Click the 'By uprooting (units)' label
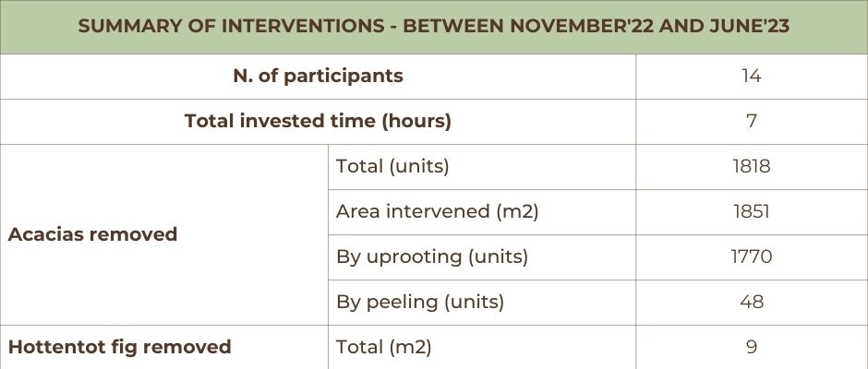Viewport: 868px width, 369px height. click(431, 256)
